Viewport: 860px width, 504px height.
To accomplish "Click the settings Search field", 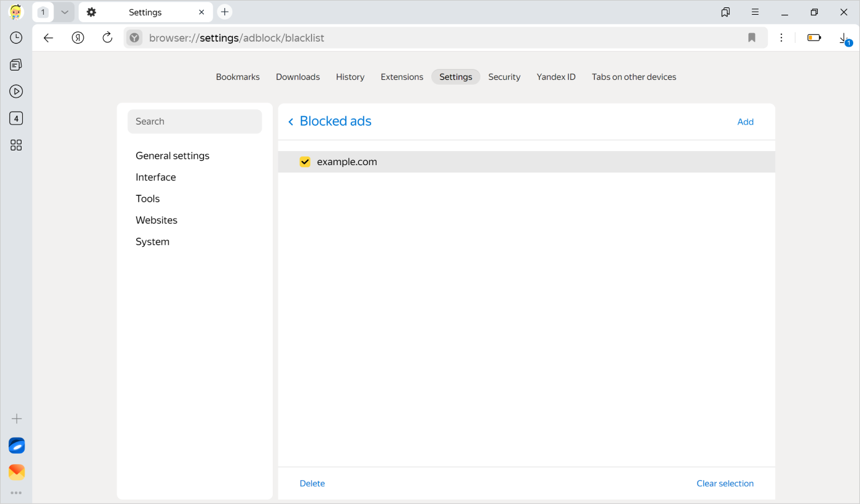I will [195, 122].
